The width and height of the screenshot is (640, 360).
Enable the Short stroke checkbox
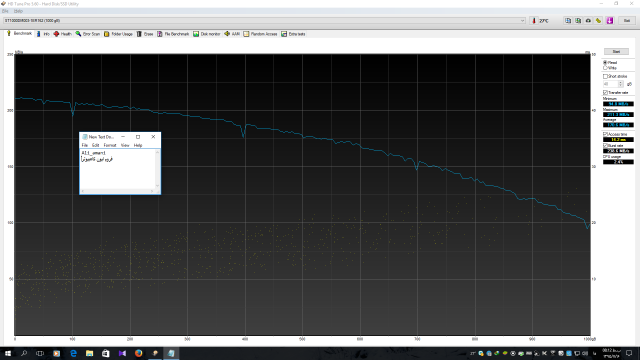[605, 76]
